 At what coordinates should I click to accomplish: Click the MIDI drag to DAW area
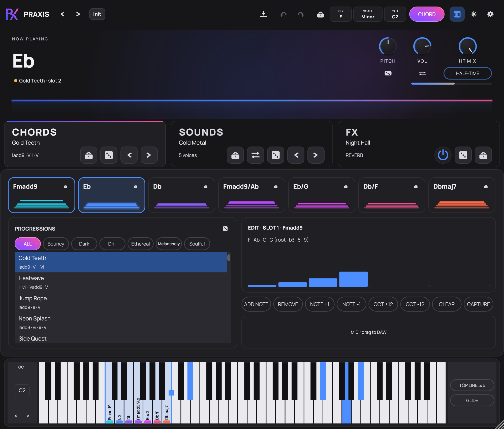pos(369,332)
